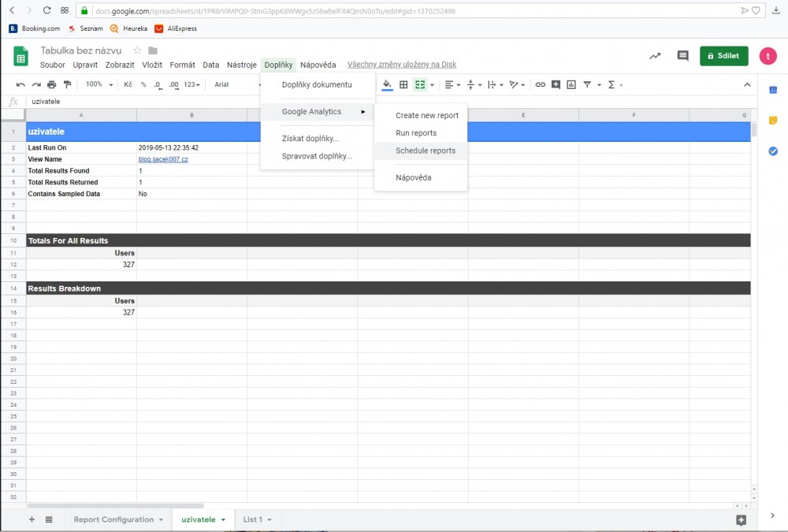This screenshot has height=532, width=788.
Task: Open the 100% zoom dropdown
Action: pos(99,84)
